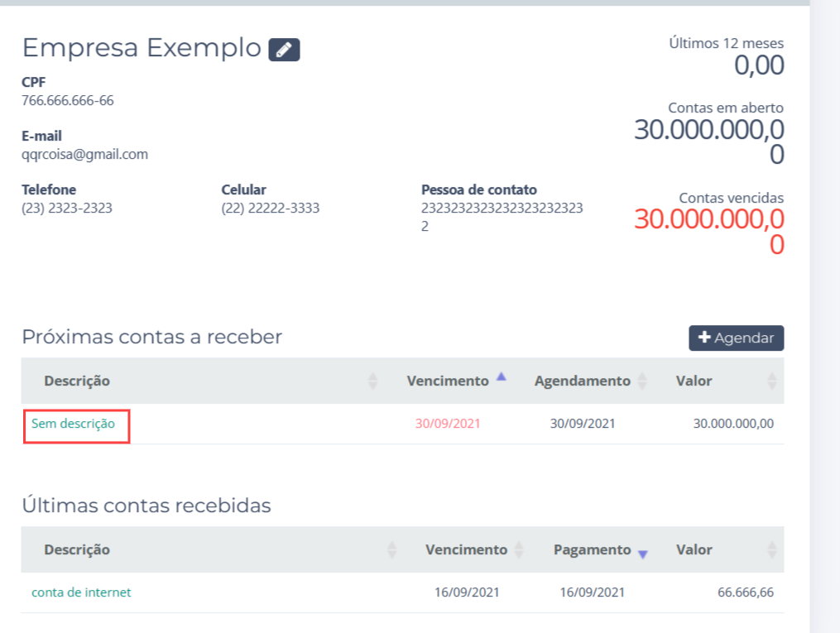Viewport: 840px width, 633px height.
Task: Click sort arrows for Valor in Próximas contas
Action: pyautogui.click(x=771, y=381)
